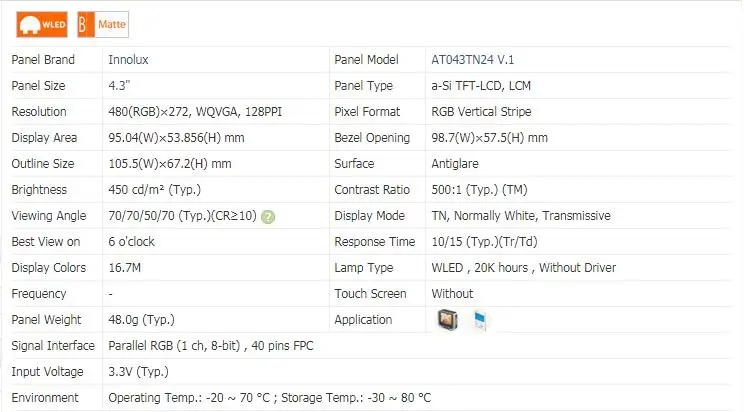Image resolution: width=744 pixels, height=412 pixels.
Task: Click the 'Display Mode' label
Action: [x=370, y=216]
